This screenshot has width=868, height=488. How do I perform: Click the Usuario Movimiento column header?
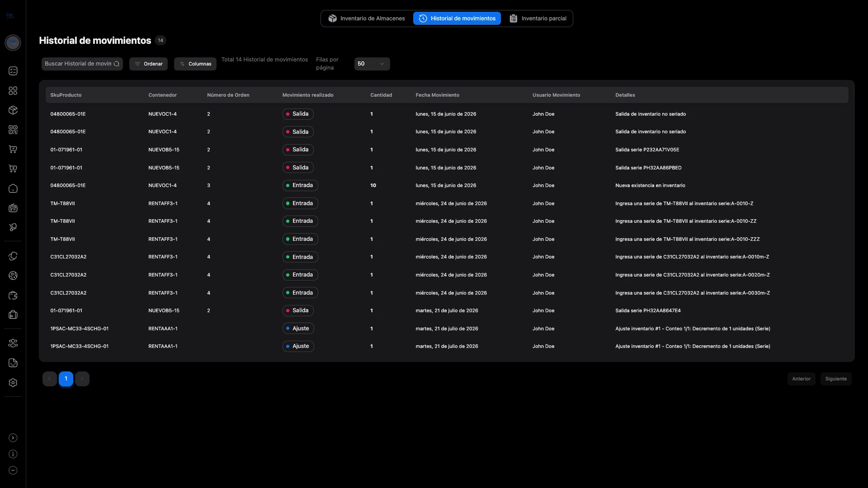coord(556,95)
